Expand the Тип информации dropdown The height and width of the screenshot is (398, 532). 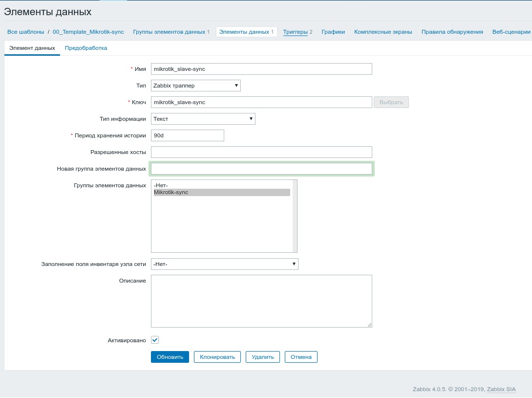coord(203,119)
